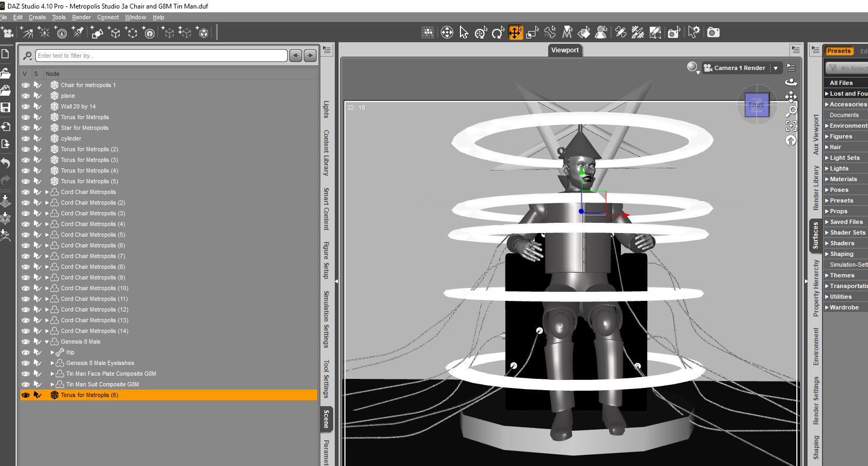The height and width of the screenshot is (466, 868).
Task: Toggle selectability of Cord Chair Metropolis (14)
Action: point(37,331)
